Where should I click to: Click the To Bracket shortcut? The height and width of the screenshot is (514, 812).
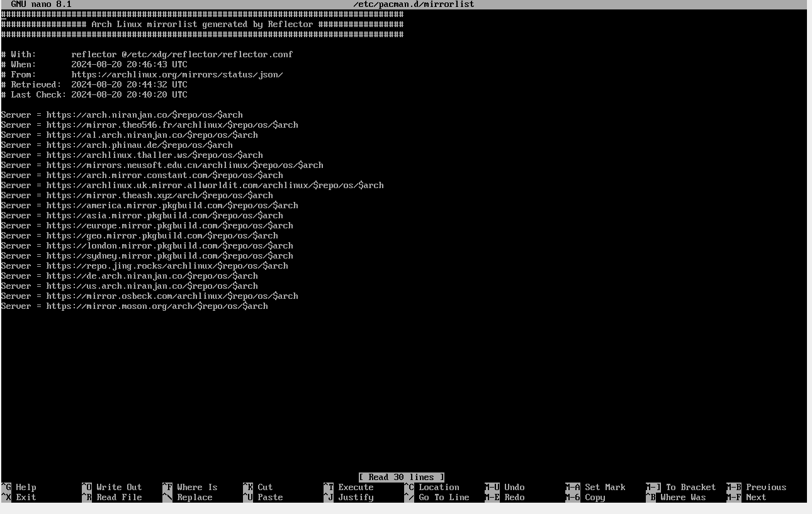click(691, 487)
